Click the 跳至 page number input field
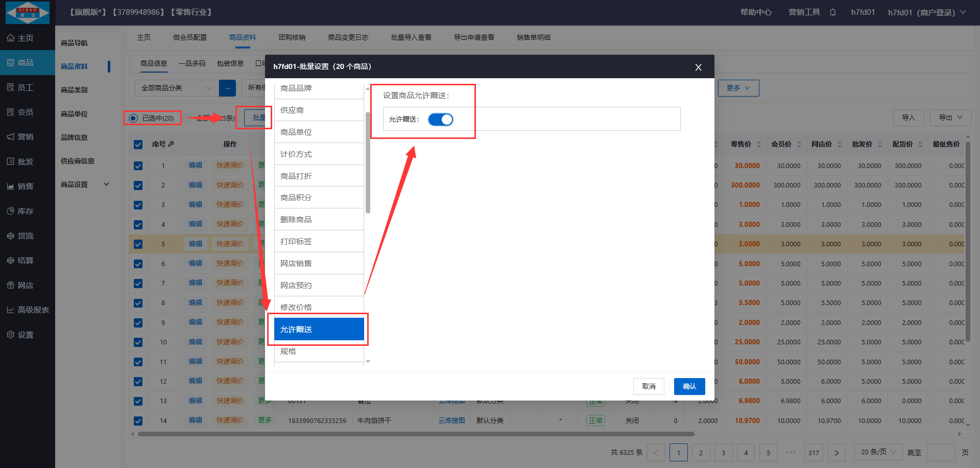Image resolution: width=980 pixels, height=468 pixels. pos(941,453)
